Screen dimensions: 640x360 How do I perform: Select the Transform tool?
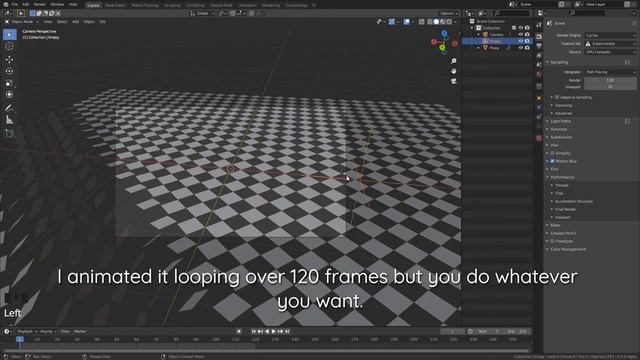[9, 94]
